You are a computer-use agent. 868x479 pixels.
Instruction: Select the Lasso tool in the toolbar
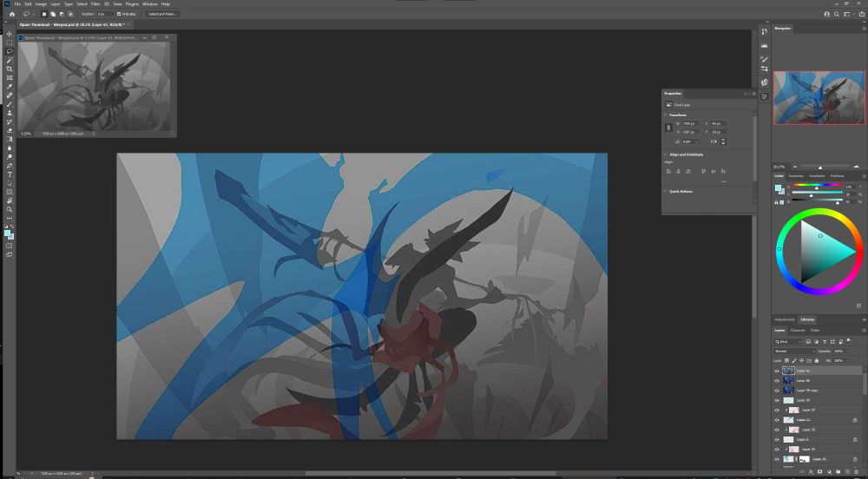click(x=10, y=51)
